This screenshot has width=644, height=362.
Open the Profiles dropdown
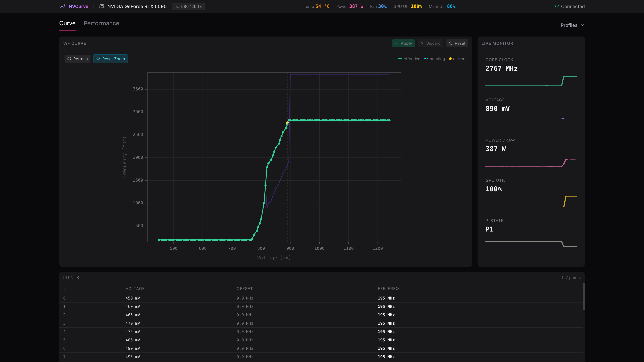(x=572, y=25)
